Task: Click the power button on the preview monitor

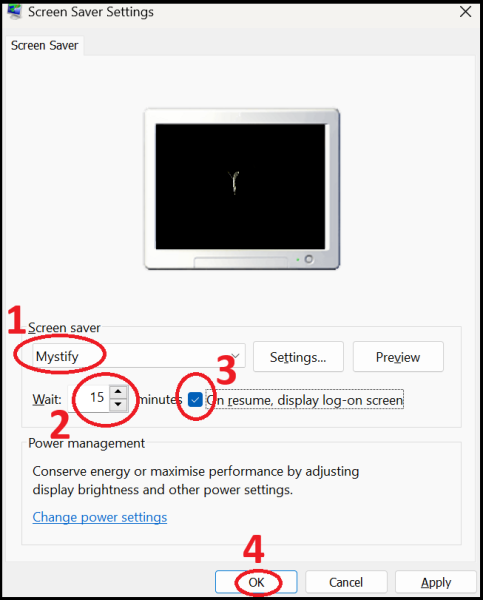Action: (x=308, y=259)
